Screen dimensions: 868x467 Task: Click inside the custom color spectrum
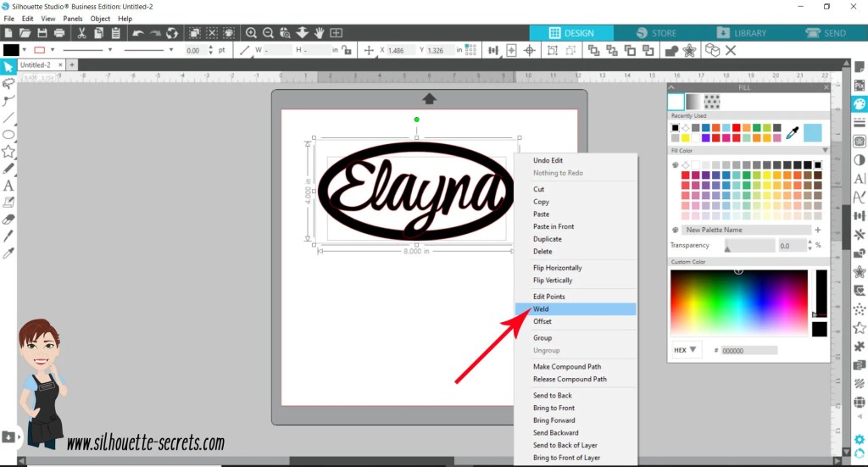(738, 303)
